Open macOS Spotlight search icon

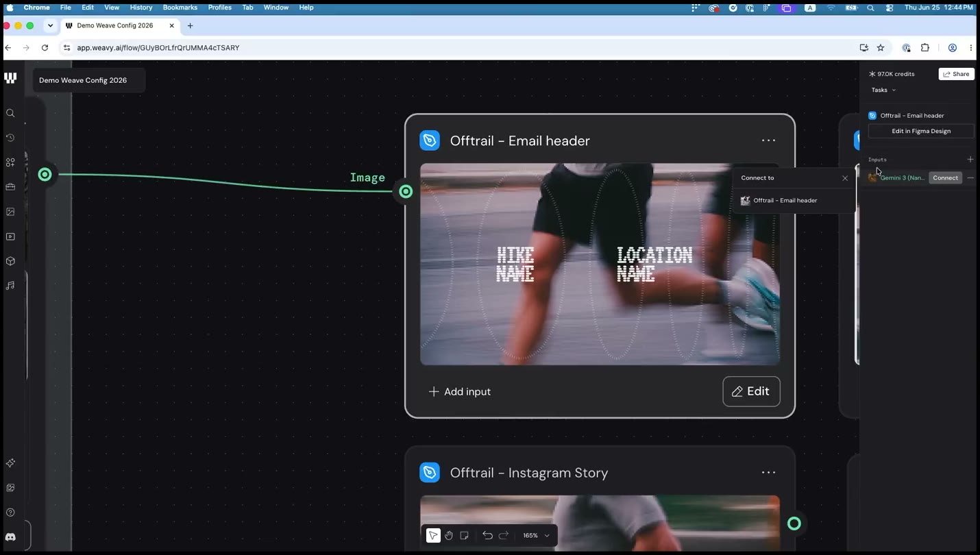pos(870,8)
